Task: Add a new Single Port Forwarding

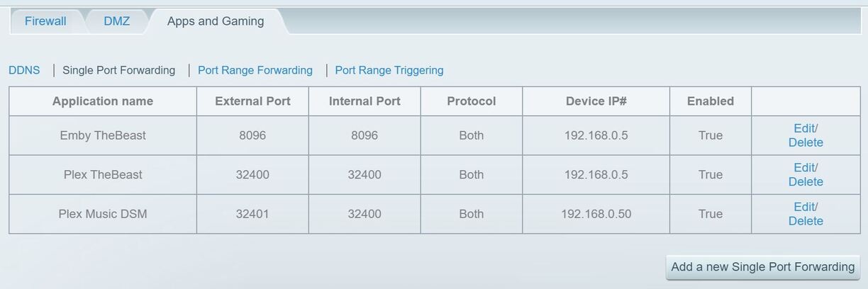Action: tap(762, 267)
